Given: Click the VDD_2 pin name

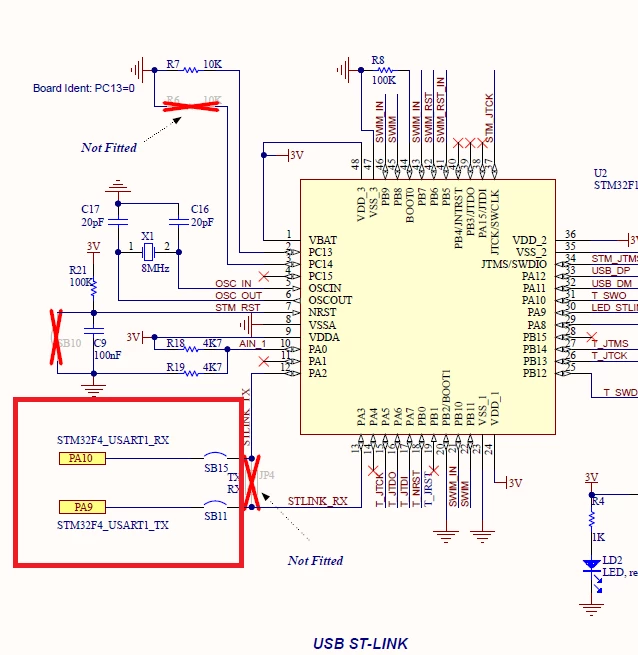Looking at the screenshot, I should (x=529, y=240).
